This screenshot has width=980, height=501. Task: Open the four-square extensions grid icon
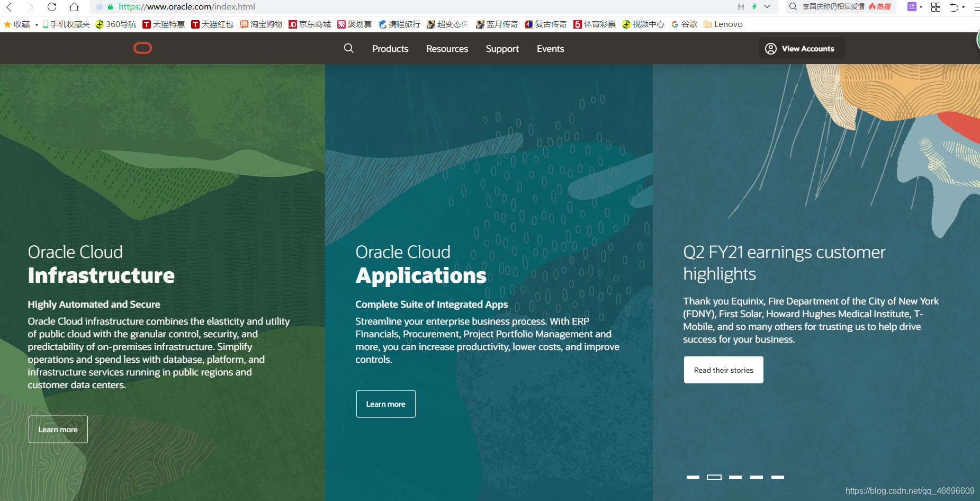point(936,7)
